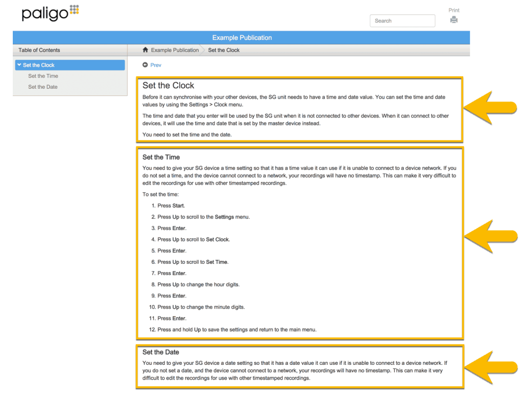Click the Prev arrow icon
This screenshot has height=420, width=523.
(x=145, y=65)
